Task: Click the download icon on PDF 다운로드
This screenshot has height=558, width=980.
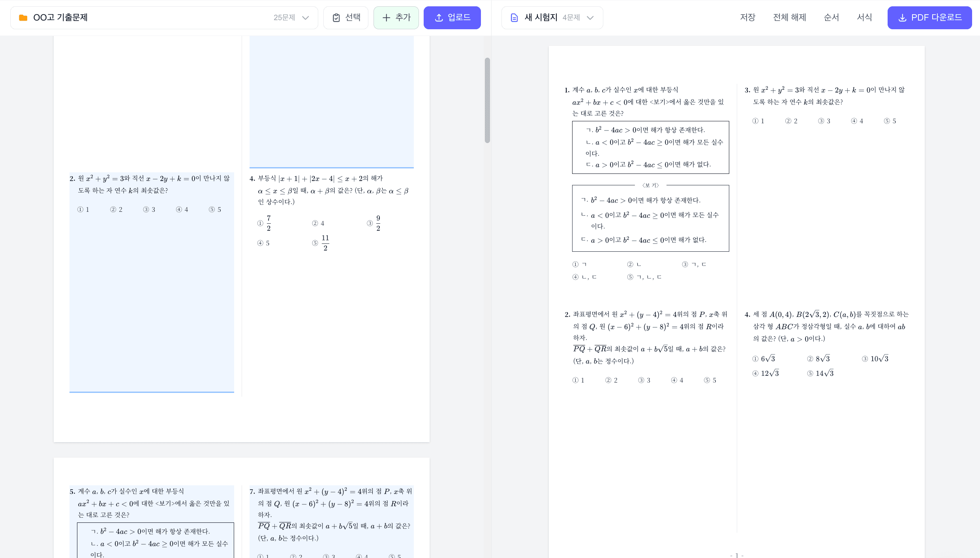Action: (902, 18)
